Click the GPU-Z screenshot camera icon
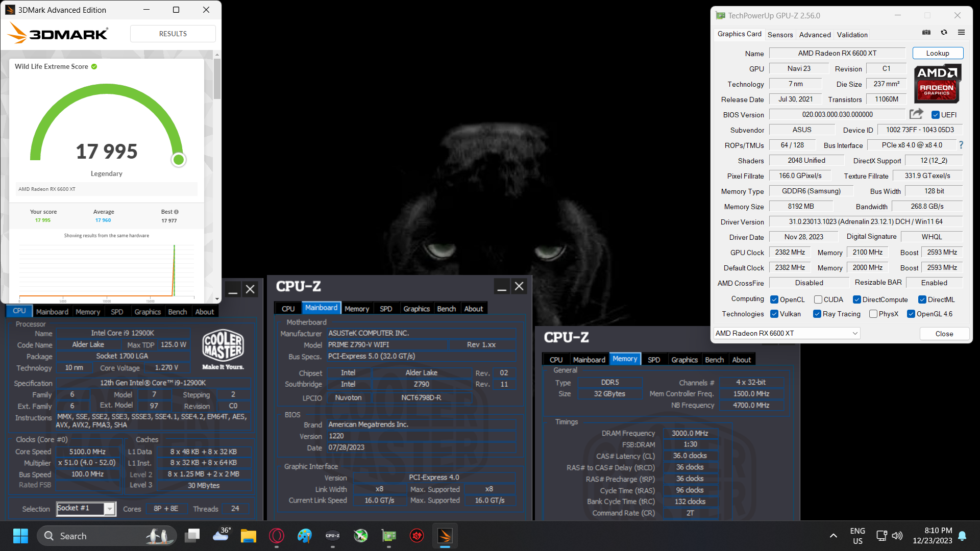980x551 pixels. click(926, 33)
